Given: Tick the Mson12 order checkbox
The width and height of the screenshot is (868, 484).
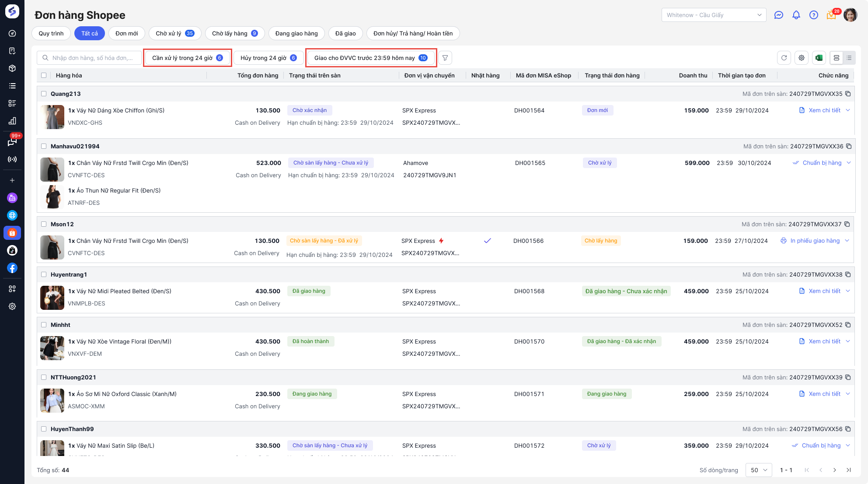Looking at the screenshot, I should pos(44,224).
